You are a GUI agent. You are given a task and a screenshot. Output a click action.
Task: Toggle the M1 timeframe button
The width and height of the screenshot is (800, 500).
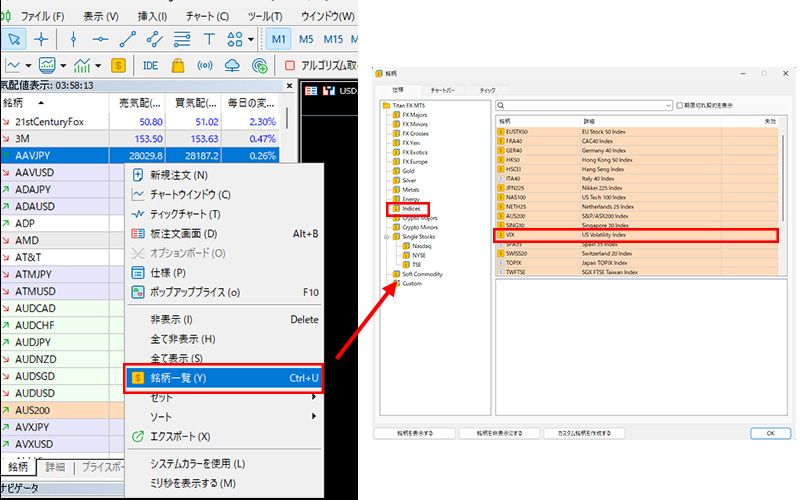click(x=278, y=39)
